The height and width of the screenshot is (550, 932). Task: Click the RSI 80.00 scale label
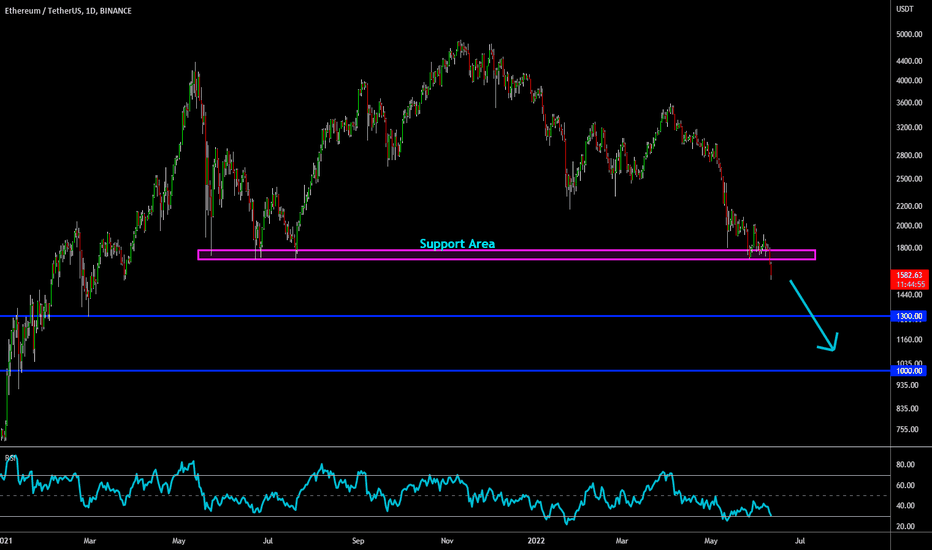(x=905, y=465)
